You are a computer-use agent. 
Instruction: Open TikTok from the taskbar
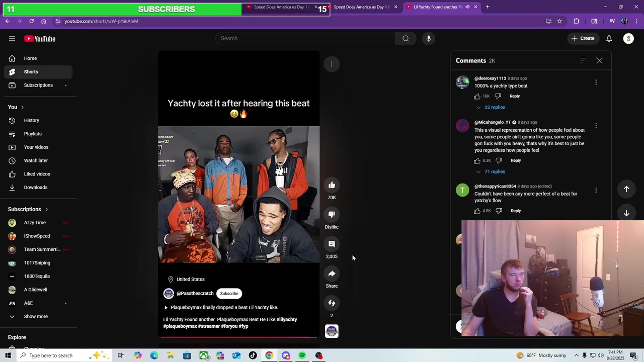(x=253, y=355)
